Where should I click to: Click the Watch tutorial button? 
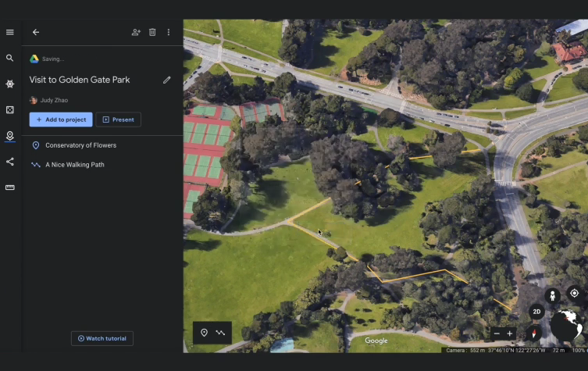coord(102,338)
